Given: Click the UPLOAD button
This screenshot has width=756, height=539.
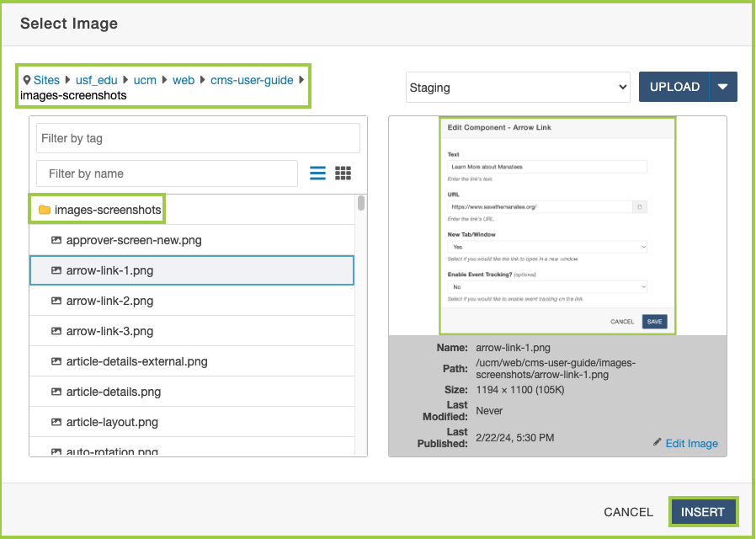Looking at the screenshot, I should 674,87.
